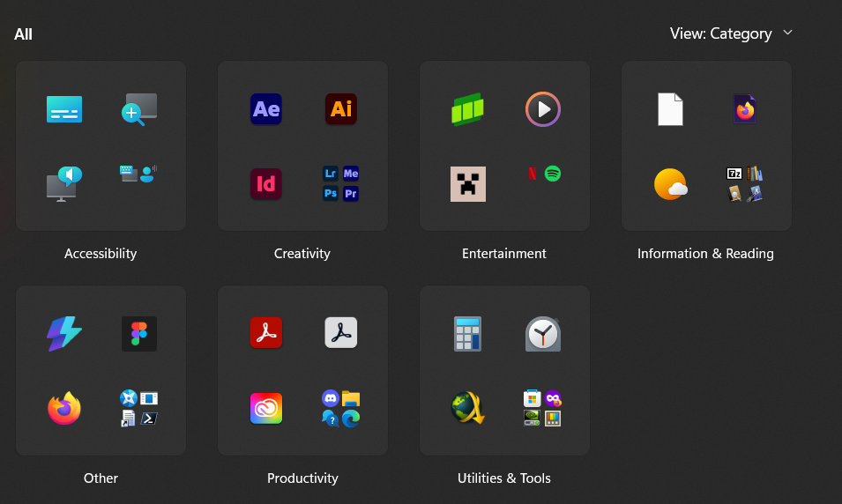Open the Clock app
842x504 pixels.
coord(543,334)
